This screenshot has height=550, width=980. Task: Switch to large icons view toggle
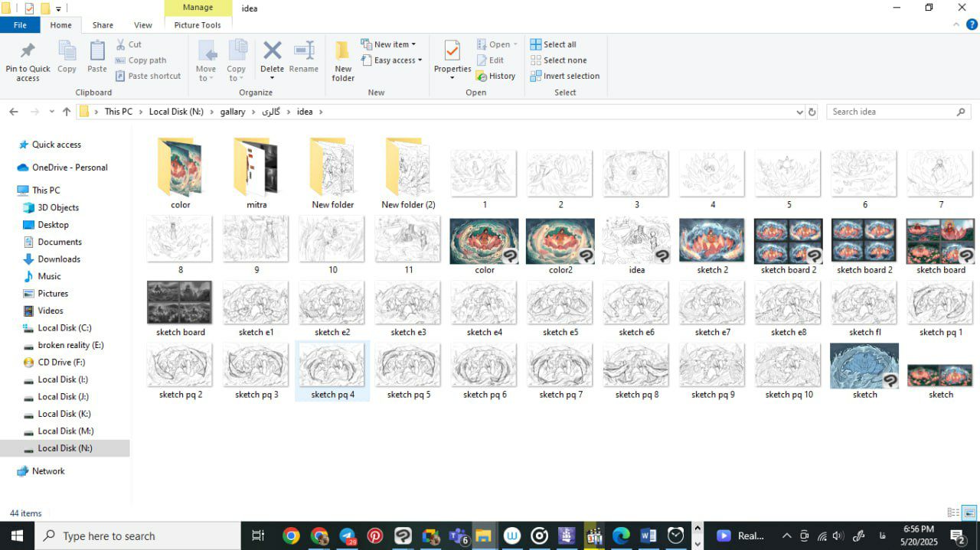969,513
